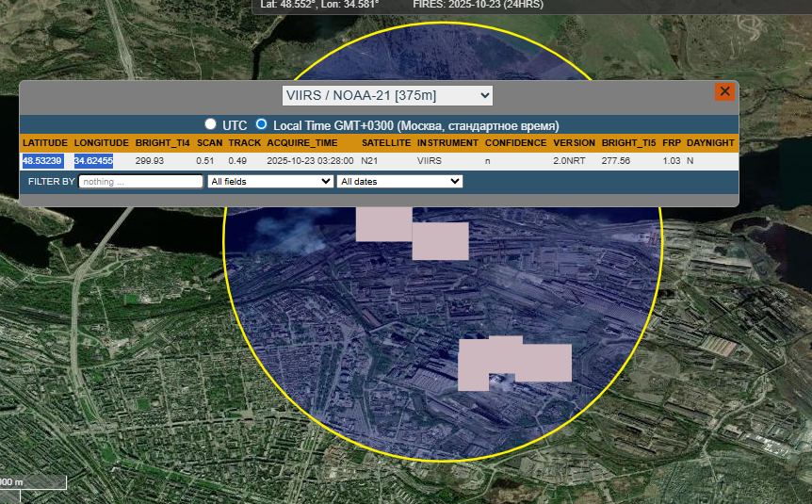Viewport: 812px width, 504px height.
Task: Open the VIIRS / NOAA-21 satellite dropdown
Action: (x=387, y=95)
